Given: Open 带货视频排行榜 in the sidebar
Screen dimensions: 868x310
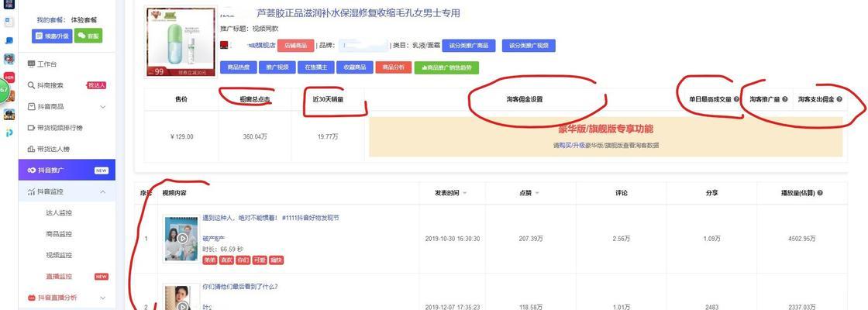Looking at the screenshot, I should tap(60, 128).
